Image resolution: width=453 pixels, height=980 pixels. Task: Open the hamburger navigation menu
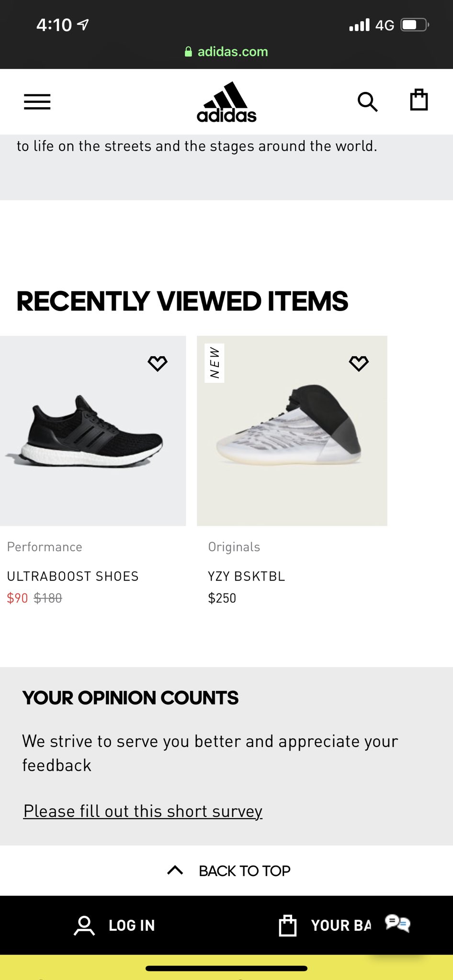(37, 101)
